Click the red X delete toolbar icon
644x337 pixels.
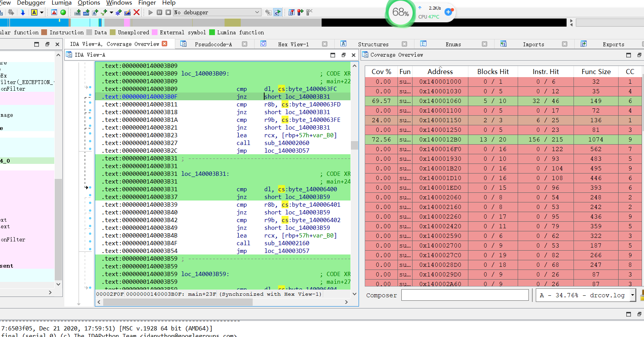click(x=136, y=12)
